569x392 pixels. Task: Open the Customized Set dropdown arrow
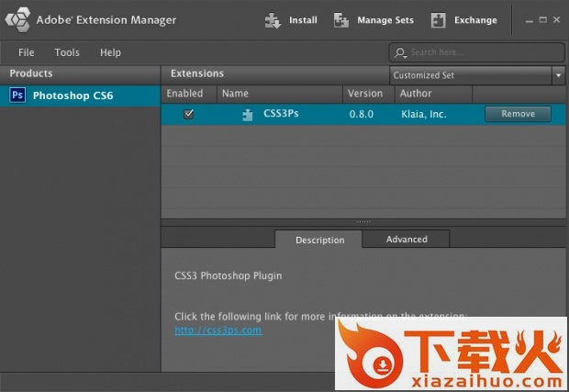click(559, 75)
